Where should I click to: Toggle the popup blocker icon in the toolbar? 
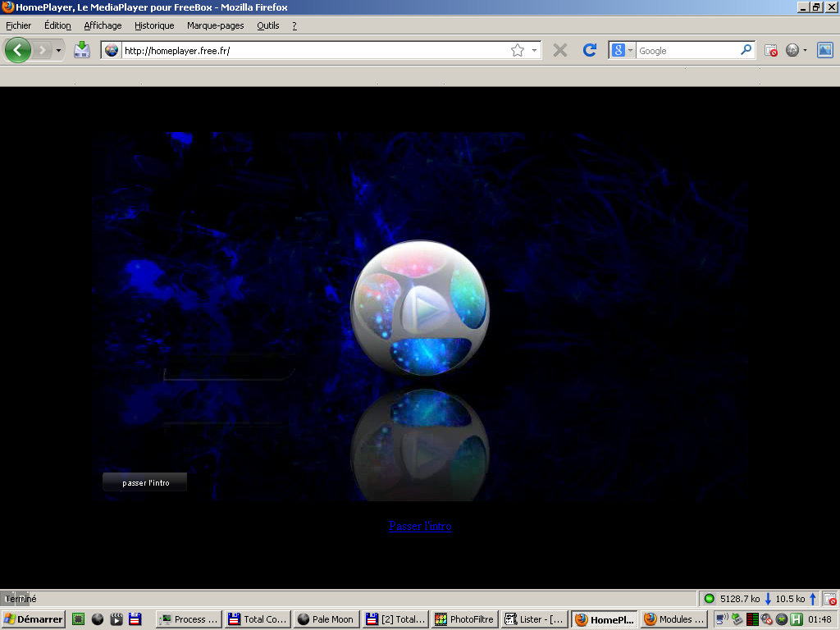coord(771,50)
